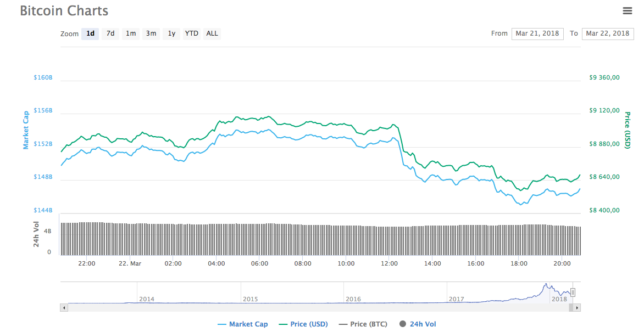Toggle the Market Cap series in legend
This screenshot has height=332, width=644.
(x=243, y=324)
